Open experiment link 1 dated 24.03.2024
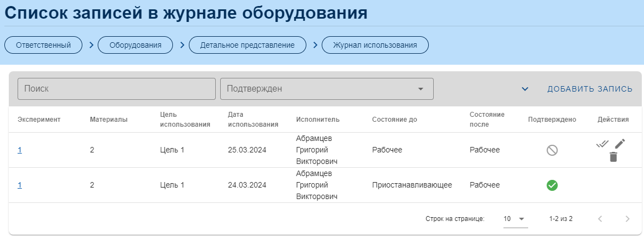The image size is (644, 238). (20, 185)
